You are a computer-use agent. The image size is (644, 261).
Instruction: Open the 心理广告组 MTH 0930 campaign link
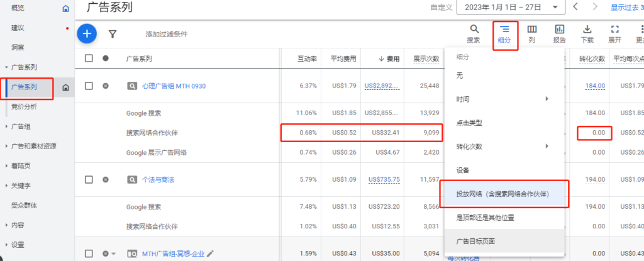click(x=174, y=86)
